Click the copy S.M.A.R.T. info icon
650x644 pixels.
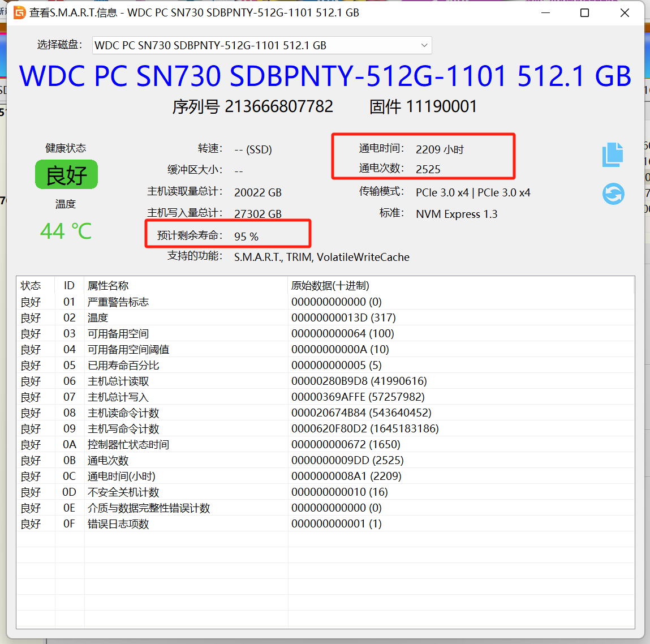point(613,154)
